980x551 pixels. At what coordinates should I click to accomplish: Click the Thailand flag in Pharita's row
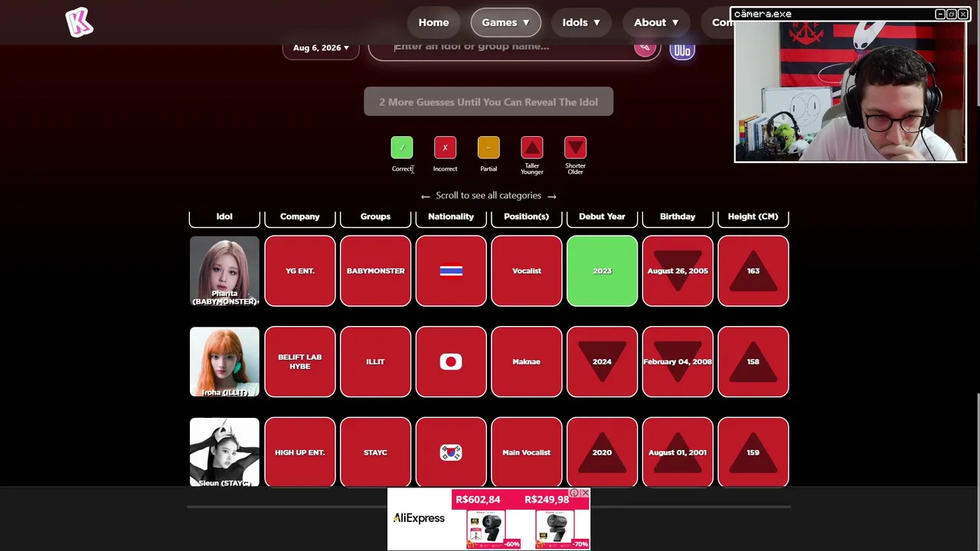[451, 271]
